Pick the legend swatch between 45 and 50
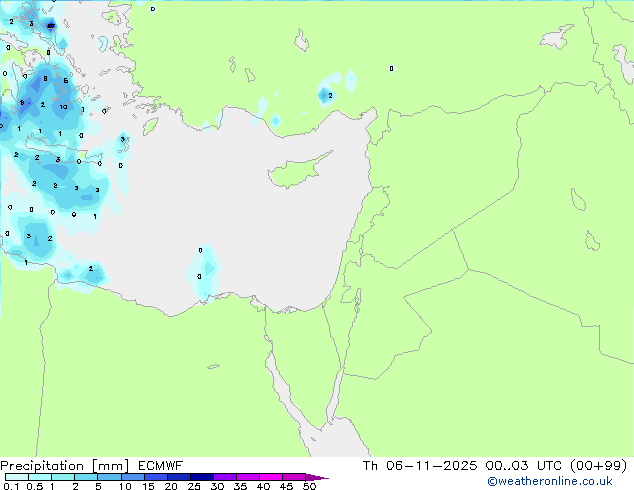634x490 pixels. (294, 477)
